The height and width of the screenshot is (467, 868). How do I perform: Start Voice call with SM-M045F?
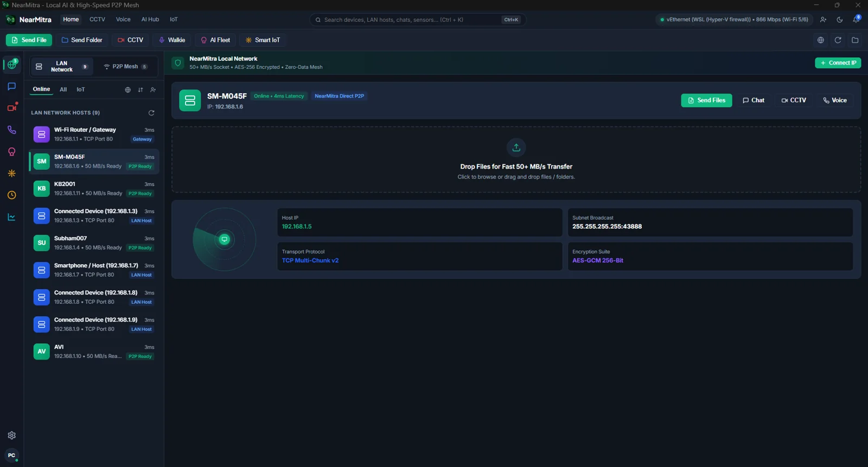tap(835, 100)
